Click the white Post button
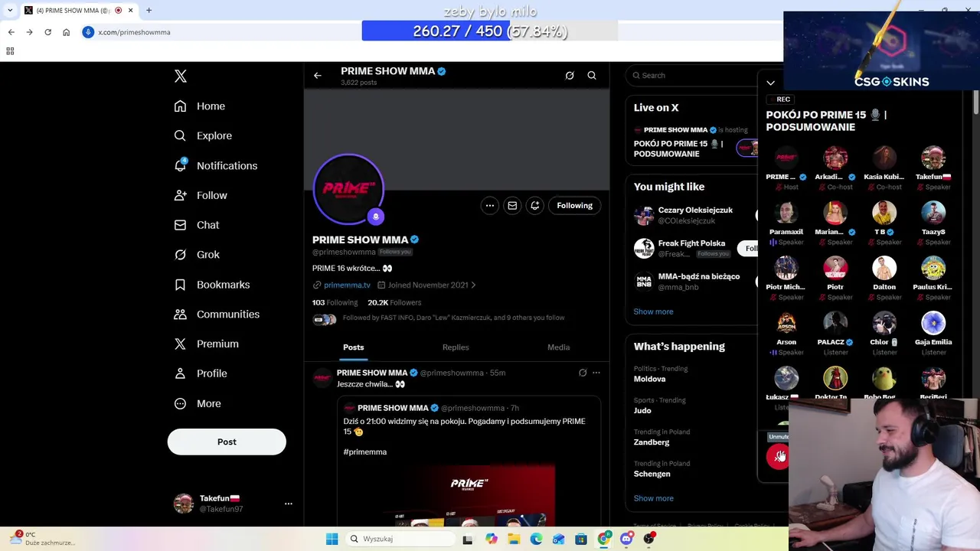This screenshot has width=980, height=551. pos(227,442)
